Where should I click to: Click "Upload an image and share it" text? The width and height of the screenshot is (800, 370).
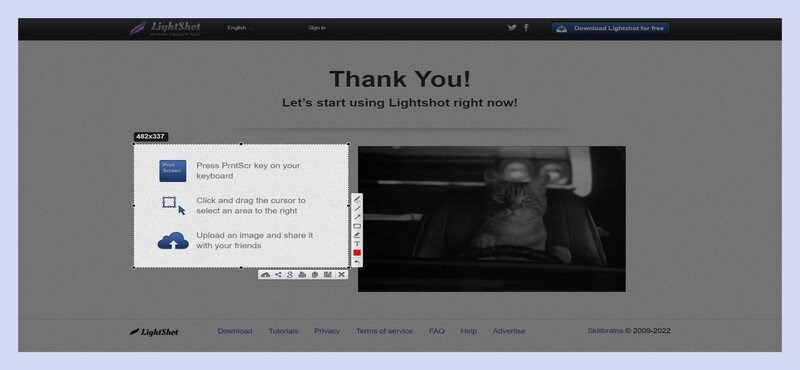pyautogui.click(x=255, y=240)
